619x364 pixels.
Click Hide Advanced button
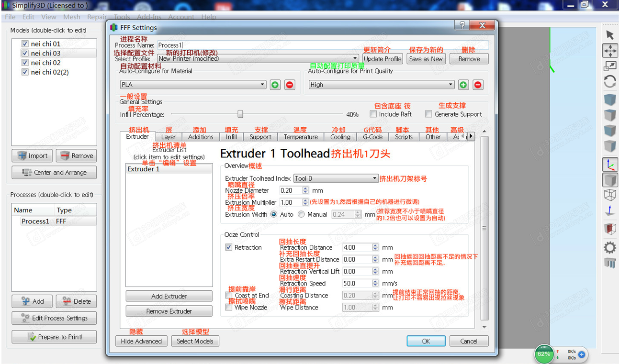[x=141, y=341]
